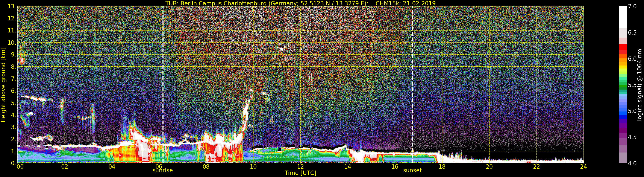
Task: Select the "4.5" colorbar tick label
Action: pos(632,137)
